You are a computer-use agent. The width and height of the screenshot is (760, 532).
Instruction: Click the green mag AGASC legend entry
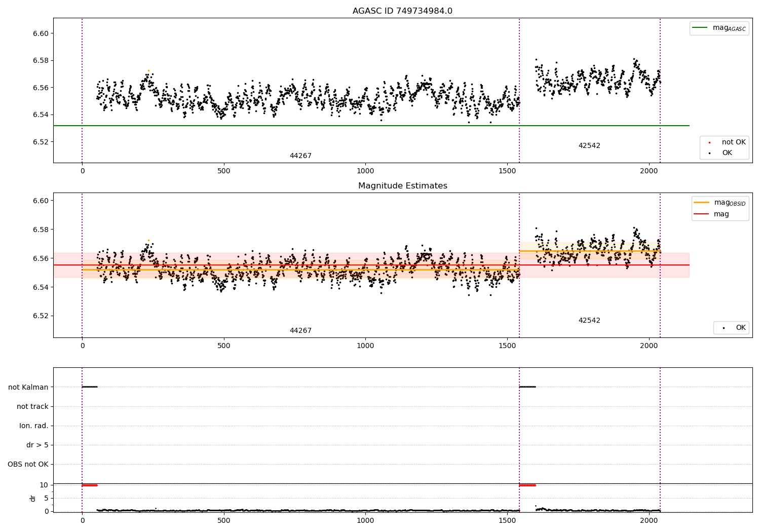[719, 28]
